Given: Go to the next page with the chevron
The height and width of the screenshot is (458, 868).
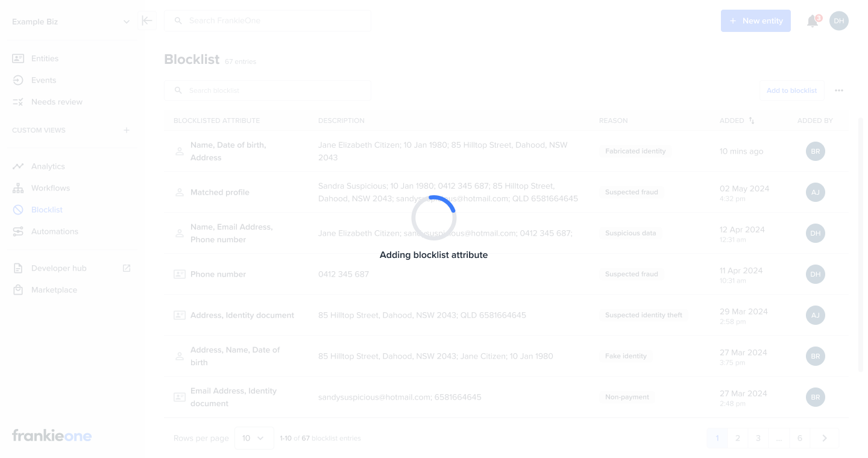Looking at the screenshot, I should coord(825,438).
